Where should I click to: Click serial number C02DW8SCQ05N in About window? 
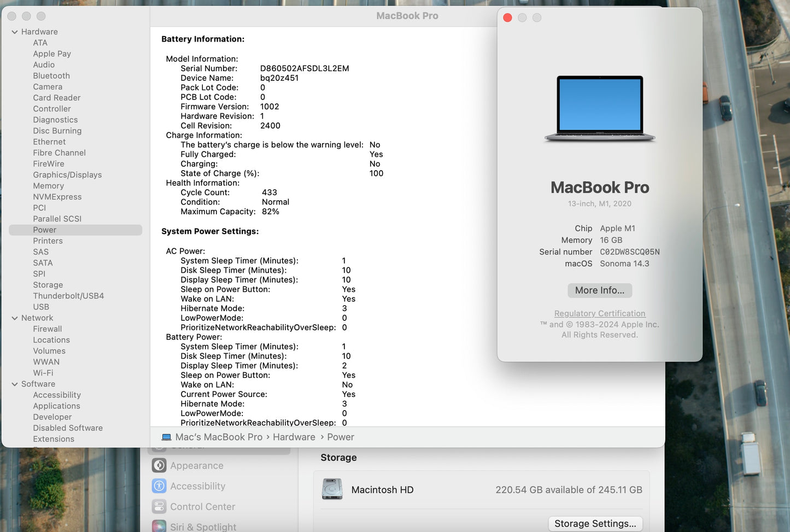(630, 252)
